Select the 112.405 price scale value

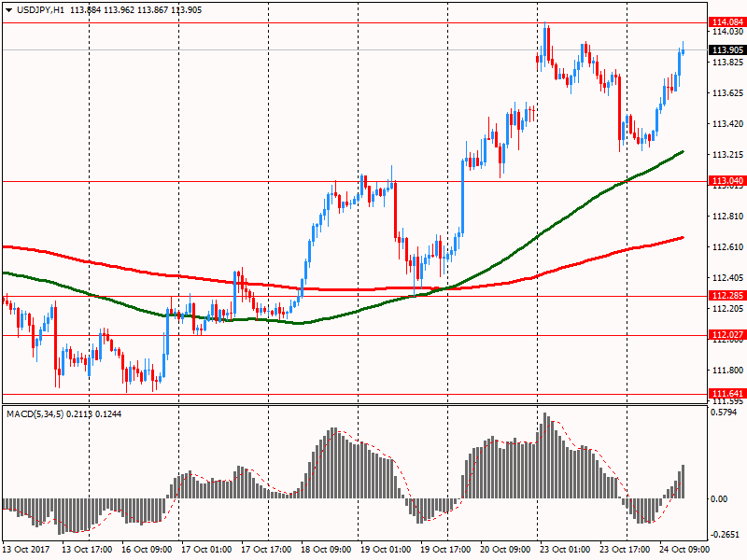point(727,277)
